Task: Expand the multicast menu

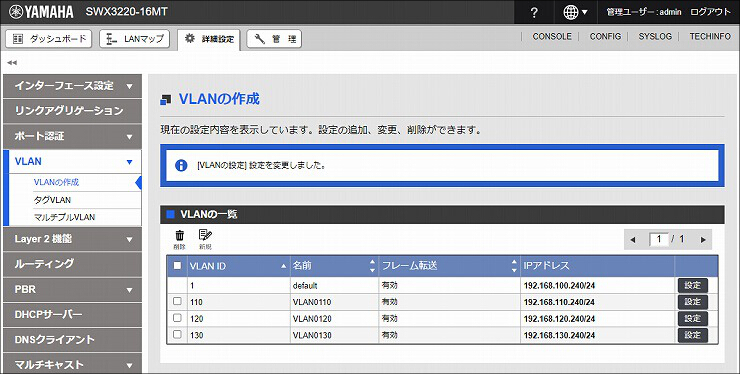Action: coord(72,365)
